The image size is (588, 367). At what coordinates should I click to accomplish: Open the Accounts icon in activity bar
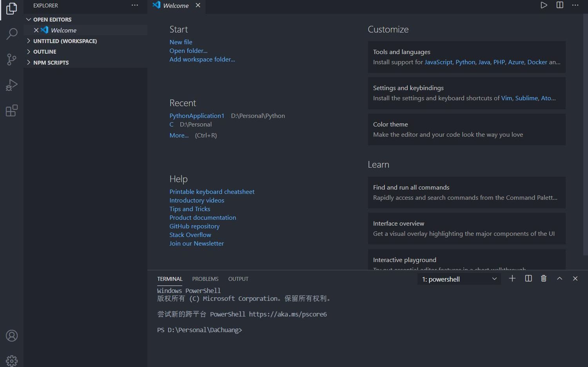click(x=12, y=336)
